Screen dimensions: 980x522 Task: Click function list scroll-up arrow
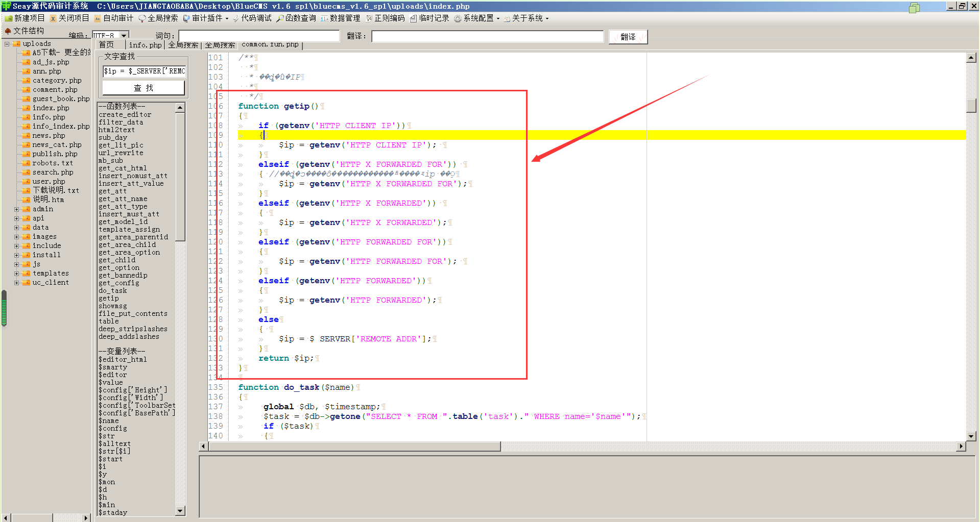180,108
